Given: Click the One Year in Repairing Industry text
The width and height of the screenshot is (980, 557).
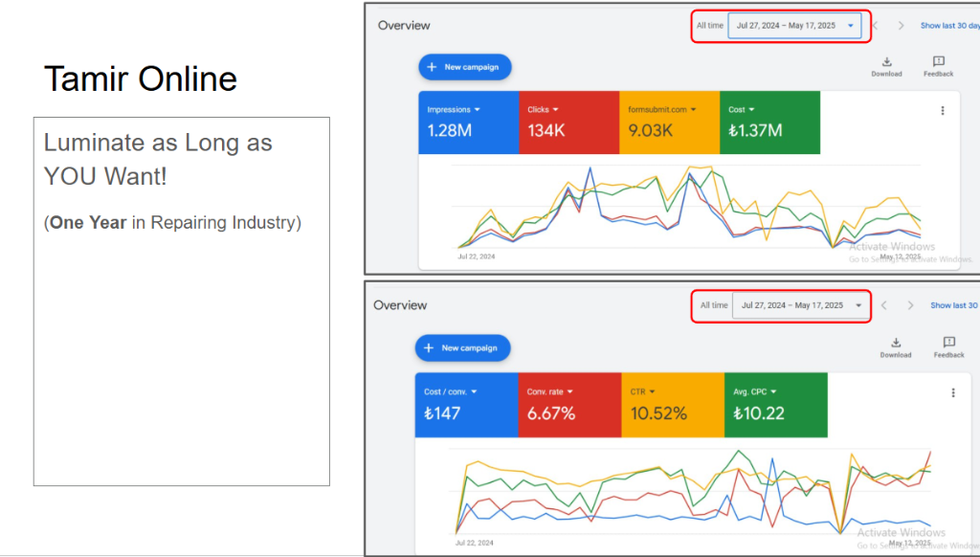Looking at the screenshot, I should coord(172,223).
